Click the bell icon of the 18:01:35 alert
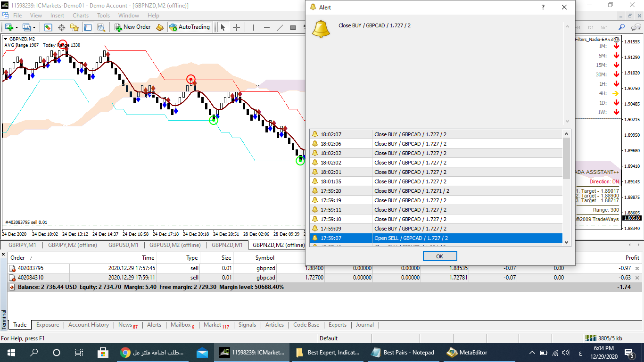This screenshot has width=644, height=362. tap(315, 181)
